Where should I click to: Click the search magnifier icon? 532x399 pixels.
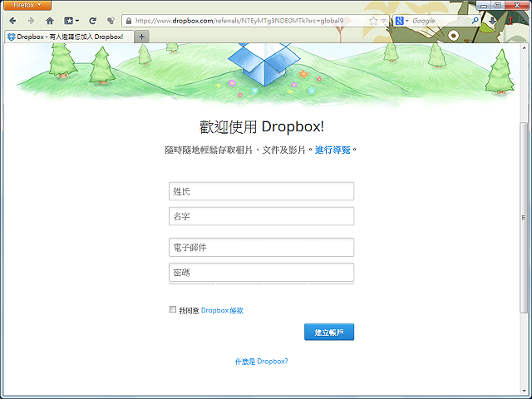tap(475, 21)
